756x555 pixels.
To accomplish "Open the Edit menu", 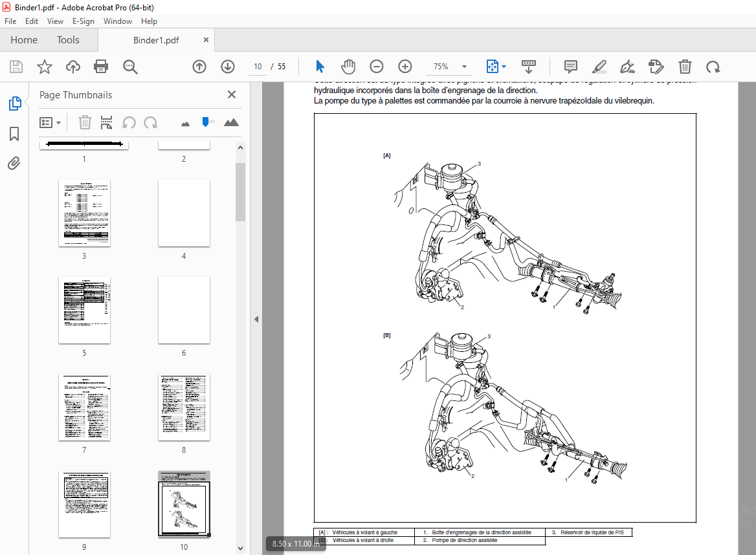I will [x=31, y=21].
